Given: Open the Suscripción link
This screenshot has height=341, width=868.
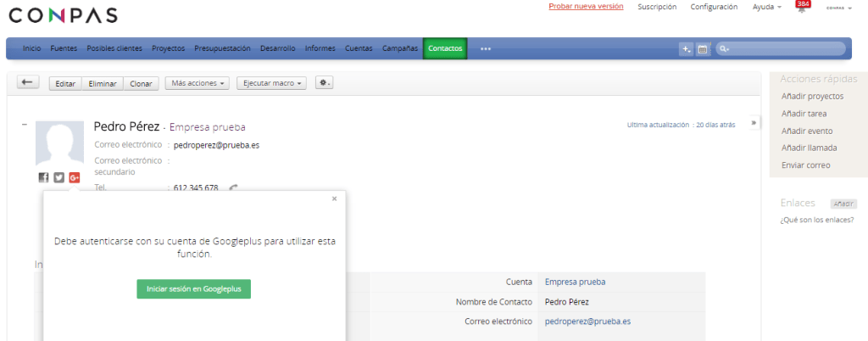Looking at the screenshot, I should pos(657,7).
